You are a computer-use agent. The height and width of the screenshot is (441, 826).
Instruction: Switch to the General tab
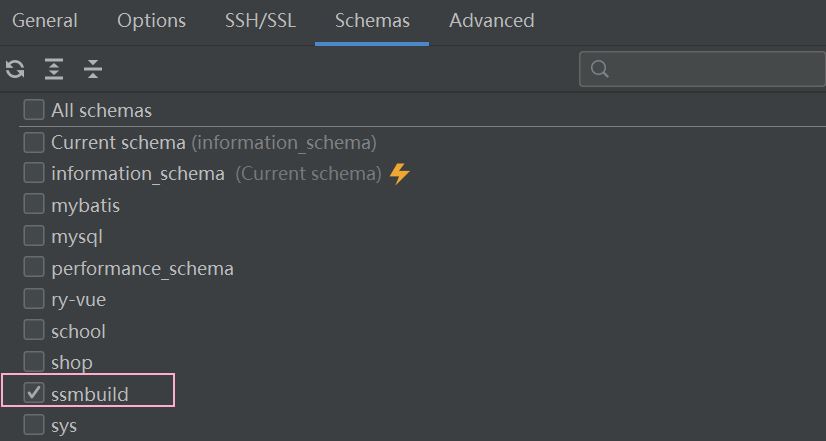(45, 21)
